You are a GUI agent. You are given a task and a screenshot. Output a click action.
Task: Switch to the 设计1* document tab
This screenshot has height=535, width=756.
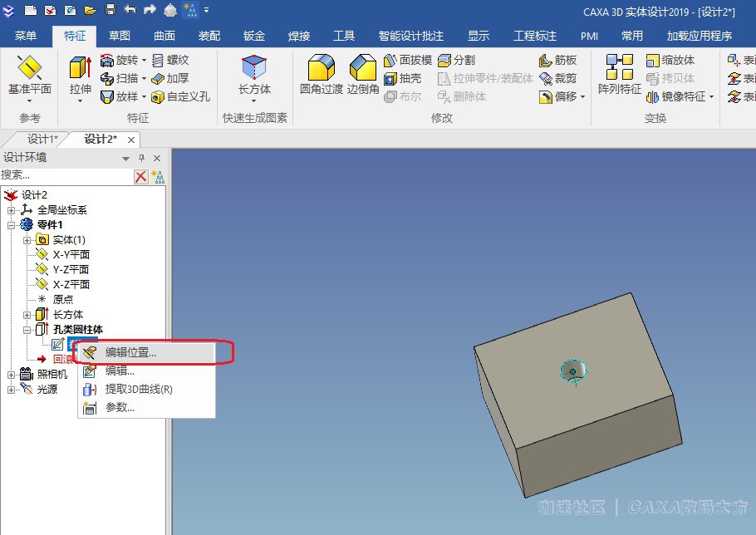(x=42, y=139)
